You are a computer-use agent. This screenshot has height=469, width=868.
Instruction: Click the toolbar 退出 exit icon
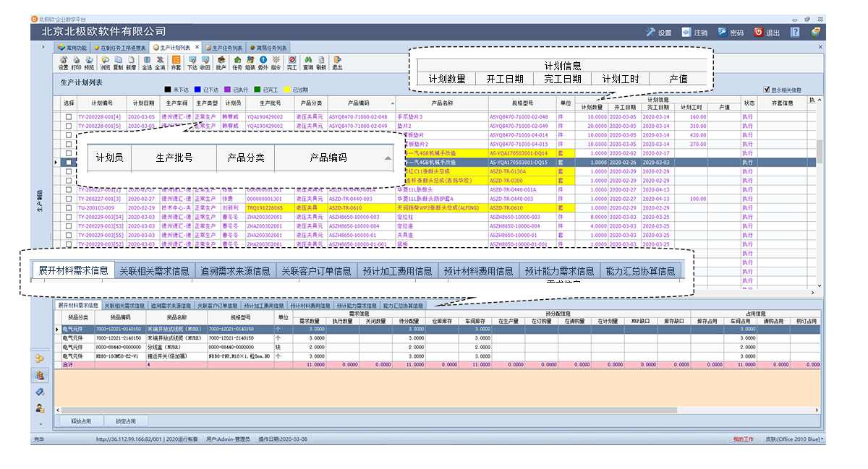[337, 63]
